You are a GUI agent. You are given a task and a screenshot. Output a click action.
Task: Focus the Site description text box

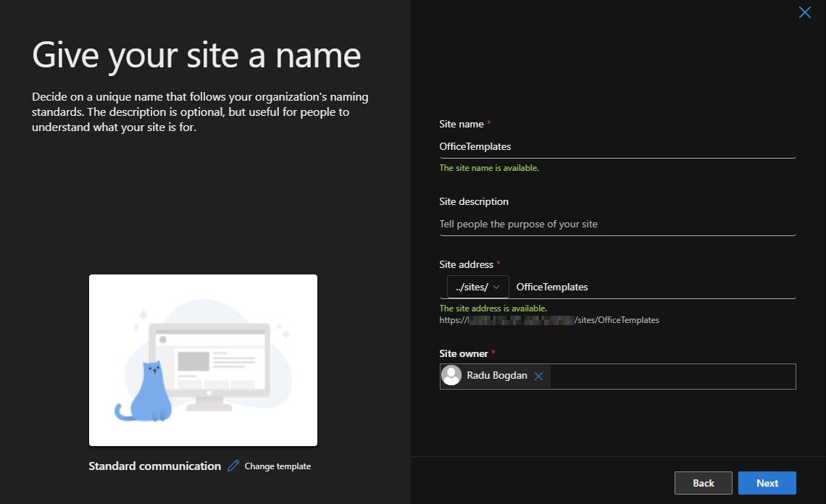tap(617, 224)
